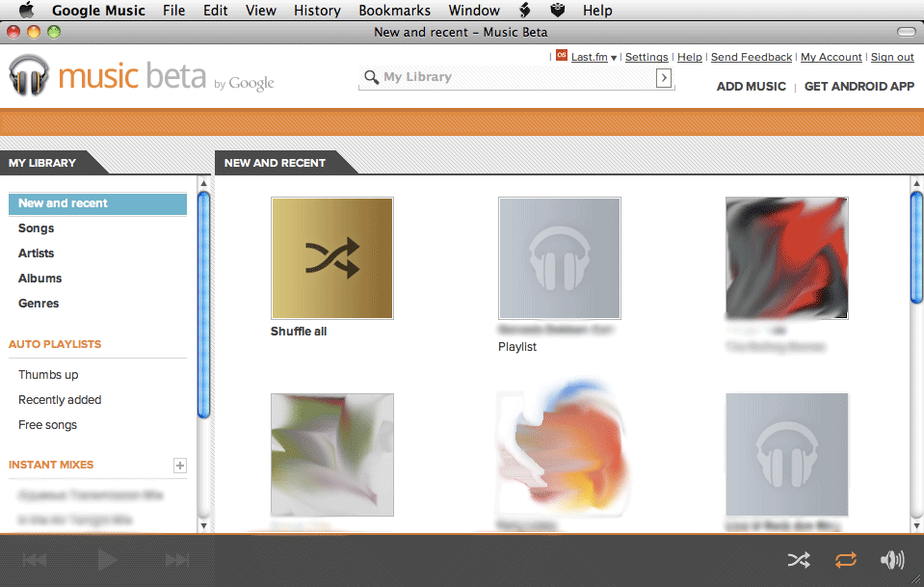Open the white and green album art
Image resolution: width=924 pixels, height=587 pixels.
(332, 455)
